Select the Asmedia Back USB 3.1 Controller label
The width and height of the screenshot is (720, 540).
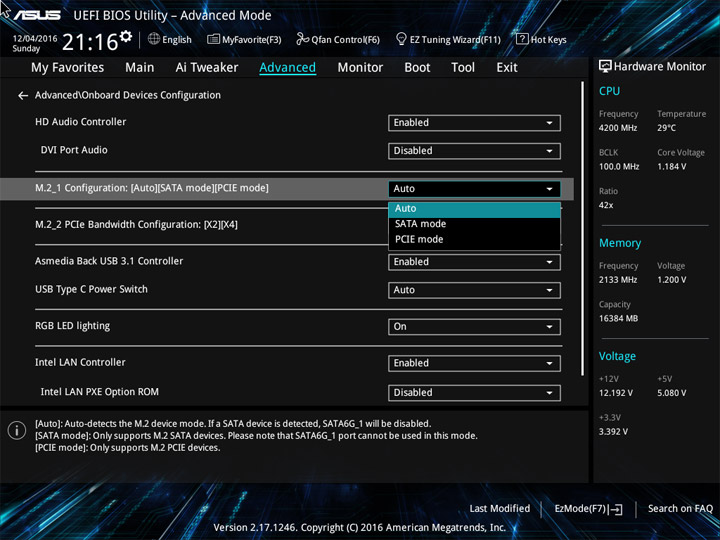point(109,261)
